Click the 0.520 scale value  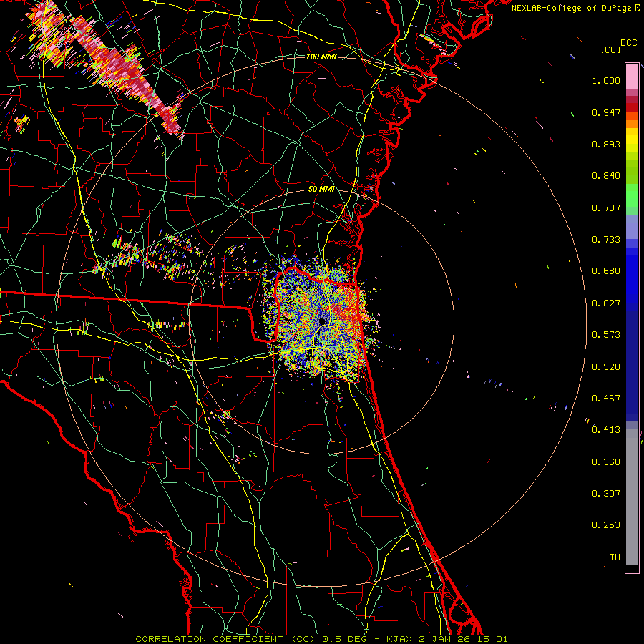[x=606, y=367]
